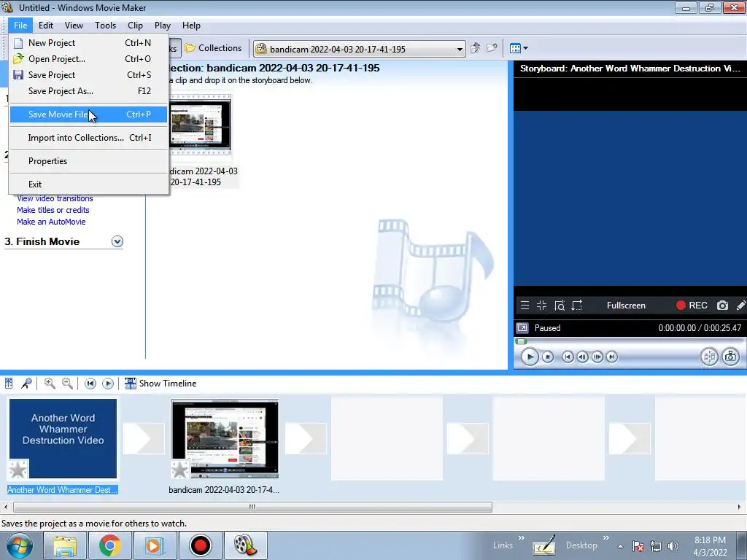This screenshot has height=560, width=747.
Task: Go up one level folder icon
Action: [x=476, y=48]
